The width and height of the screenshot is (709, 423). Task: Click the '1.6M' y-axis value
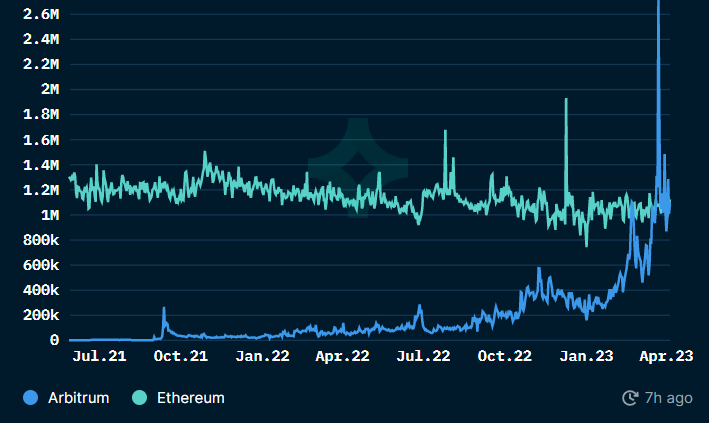coord(41,140)
